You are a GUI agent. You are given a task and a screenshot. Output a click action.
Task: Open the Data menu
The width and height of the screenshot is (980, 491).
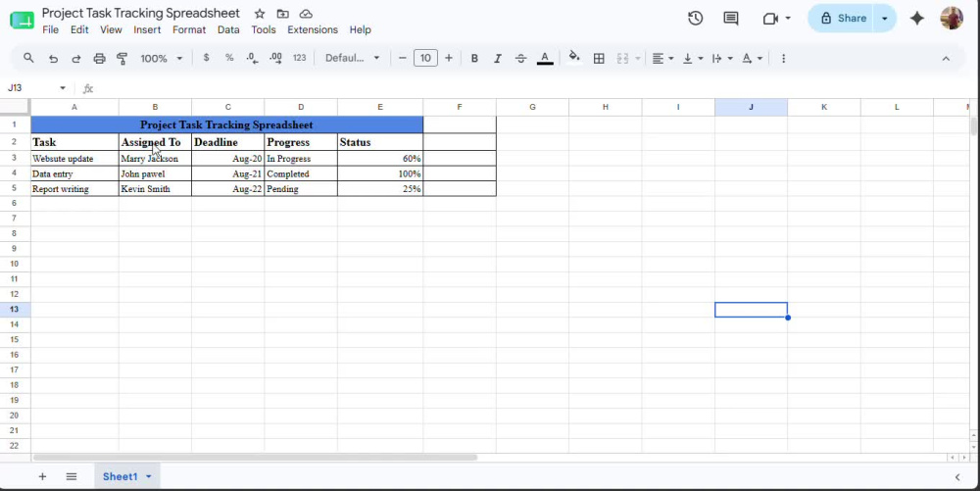(228, 29)
